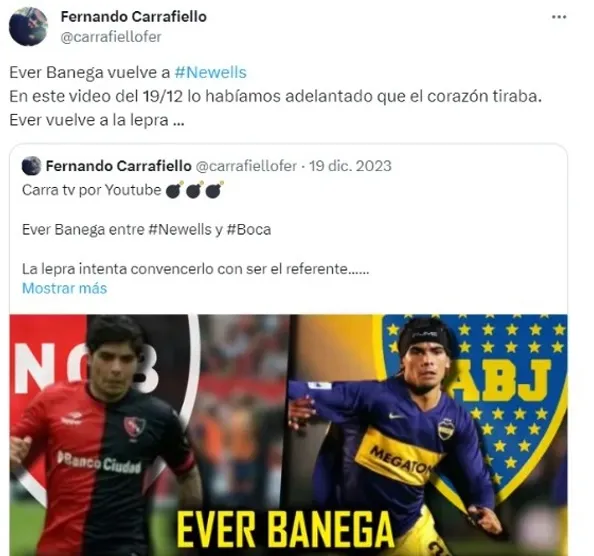
Task: Open the three-dot more options menu
Action: coord(559,17)
